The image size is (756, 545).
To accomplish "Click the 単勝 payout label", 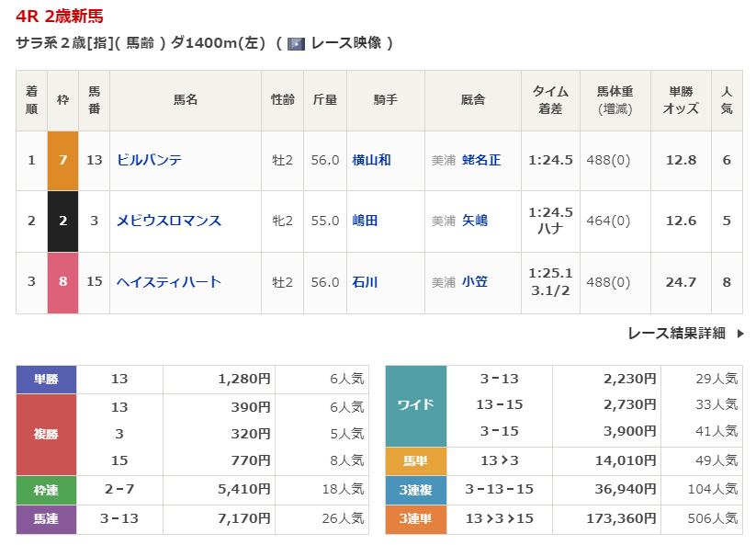I will click(46, 379).
